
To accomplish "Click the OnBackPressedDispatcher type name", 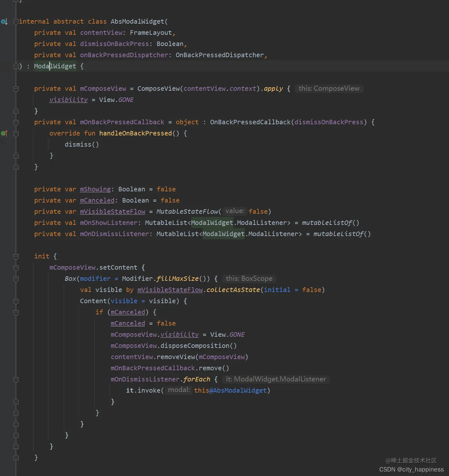I will (220, 55).
